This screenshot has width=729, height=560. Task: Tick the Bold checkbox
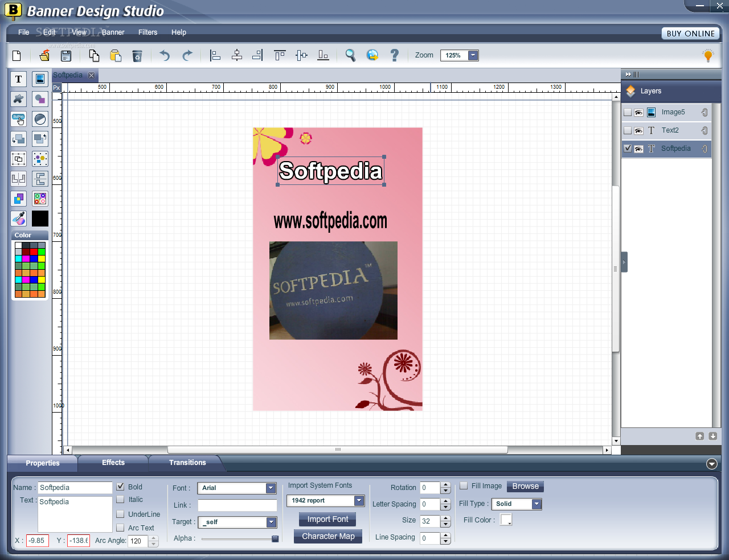coord(121,487)
